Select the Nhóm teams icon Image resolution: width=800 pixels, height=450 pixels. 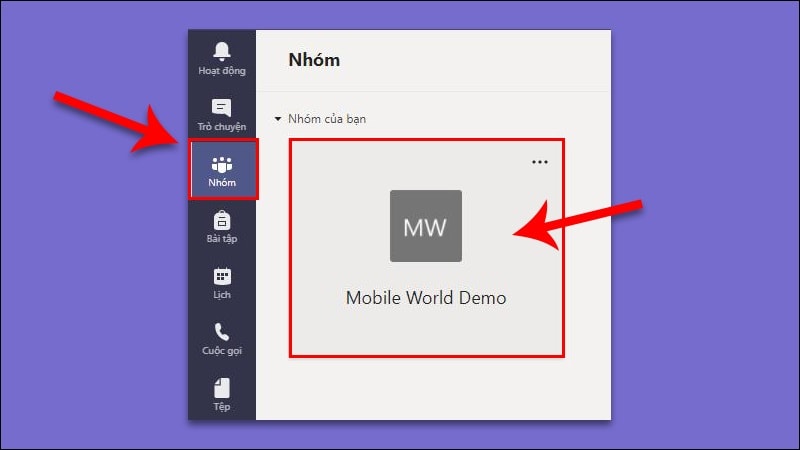[221, 164]
